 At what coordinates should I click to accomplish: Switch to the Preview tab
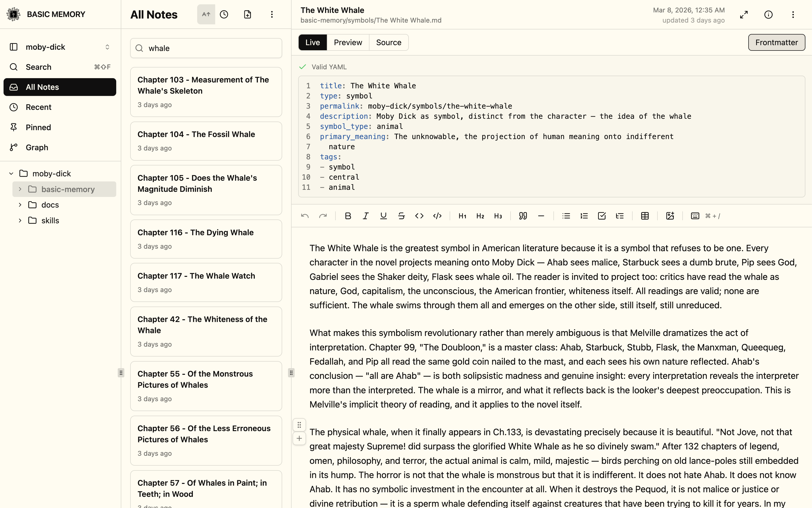348,42
